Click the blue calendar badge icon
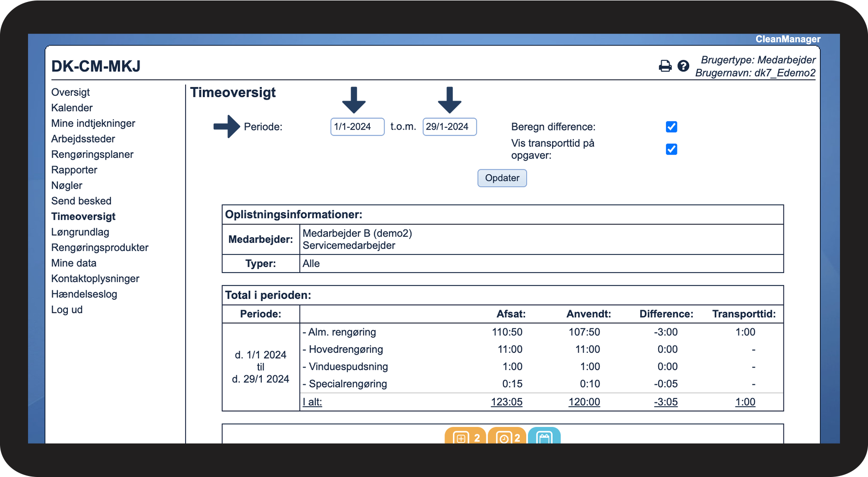Viewport: 868px width, 477px height. [x=544, y=437]
